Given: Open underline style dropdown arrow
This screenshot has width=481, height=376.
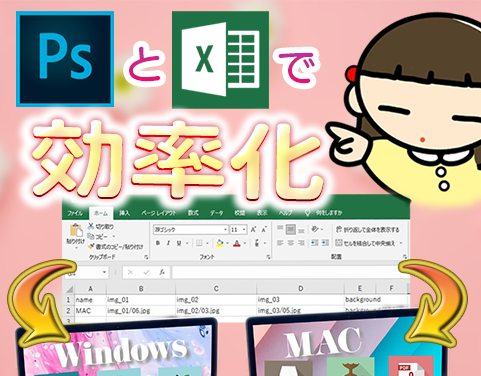Looking at the screenshot, I should 187,243.
